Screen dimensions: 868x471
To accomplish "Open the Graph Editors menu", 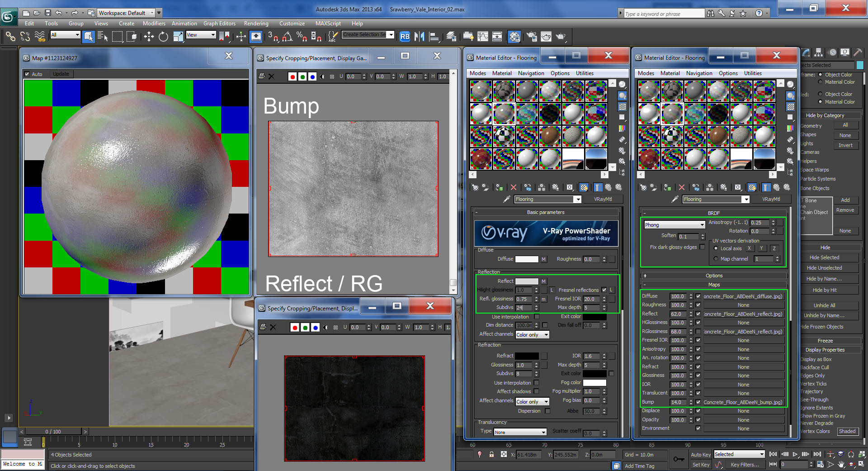I will click(x=219, y=24).
